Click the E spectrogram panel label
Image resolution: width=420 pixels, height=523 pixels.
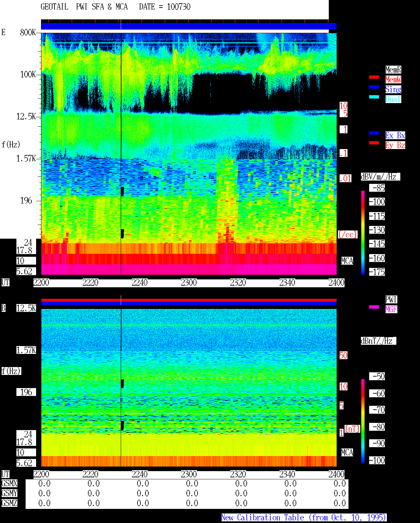[3, 32]
